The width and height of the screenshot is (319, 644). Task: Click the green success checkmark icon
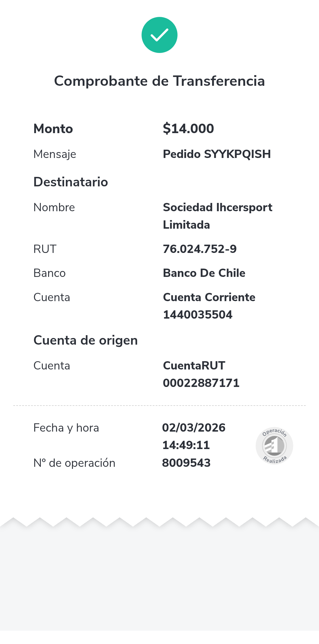159,35
